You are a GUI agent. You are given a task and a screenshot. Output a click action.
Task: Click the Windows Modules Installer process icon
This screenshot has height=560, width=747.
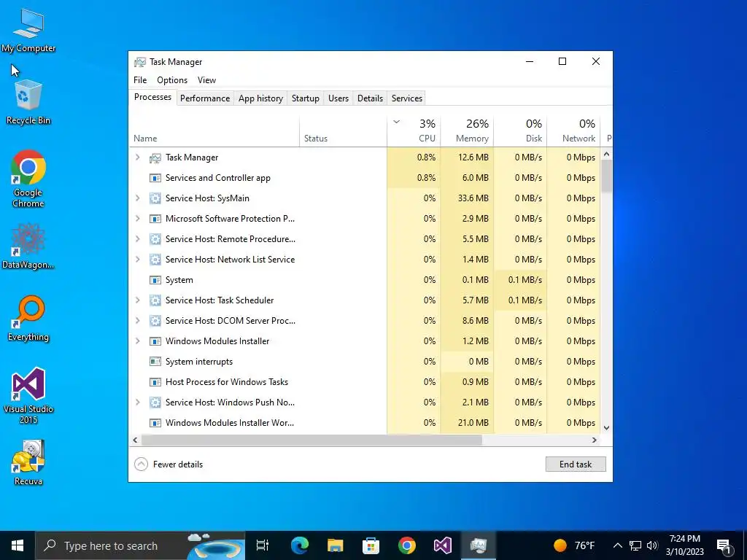tap(155, 341)
